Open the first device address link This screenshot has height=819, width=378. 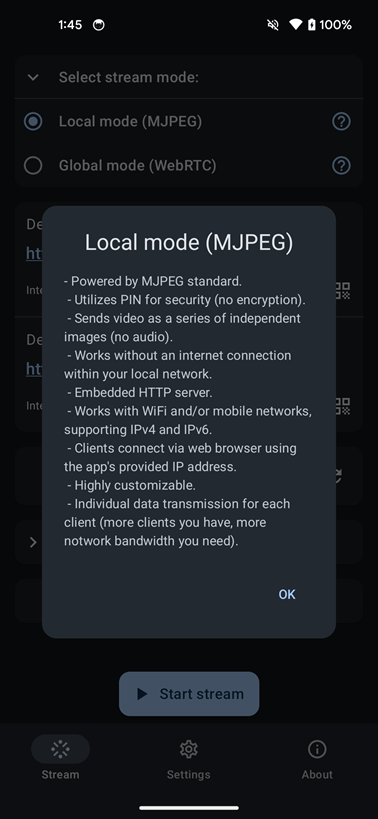34,253
